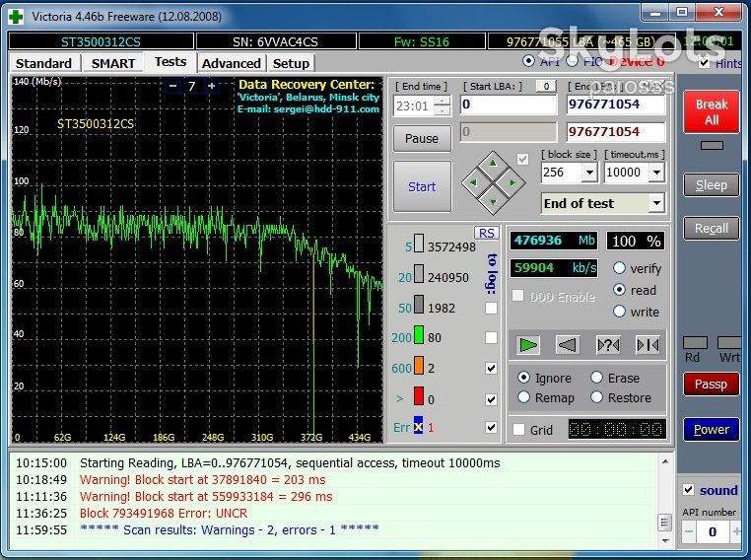Toggle log checkbox for 600 ms blocks
751x560 pixels.
click(491, 368)
